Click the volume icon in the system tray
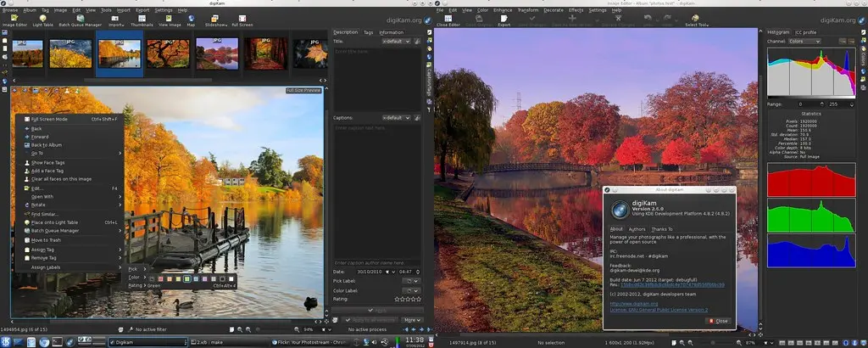The height and width of the screenshot is (348, 868). point(374,341)
